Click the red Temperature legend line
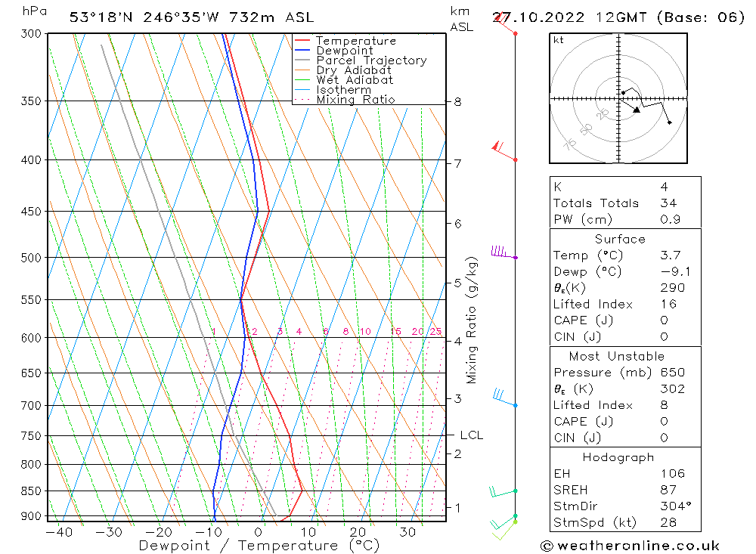 (302, 41)
